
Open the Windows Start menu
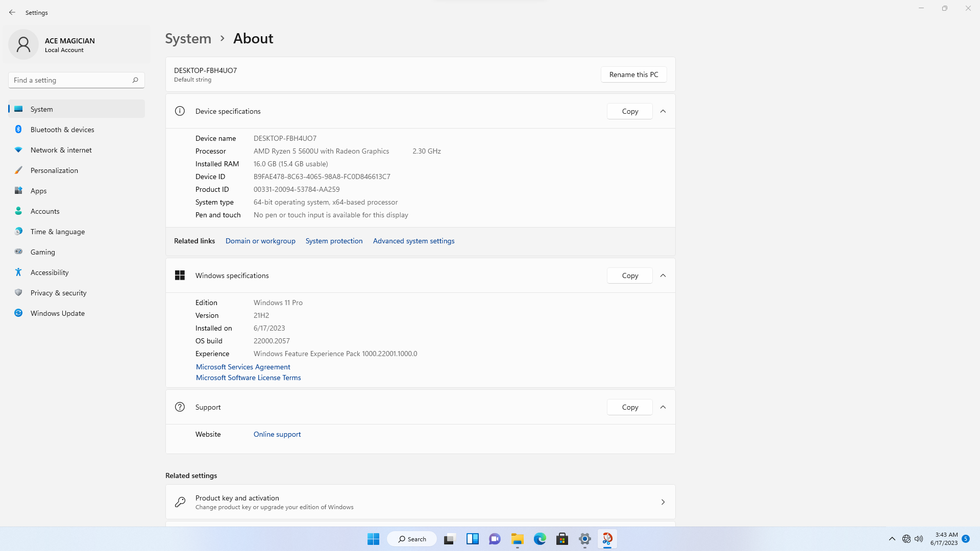(374, 539)
